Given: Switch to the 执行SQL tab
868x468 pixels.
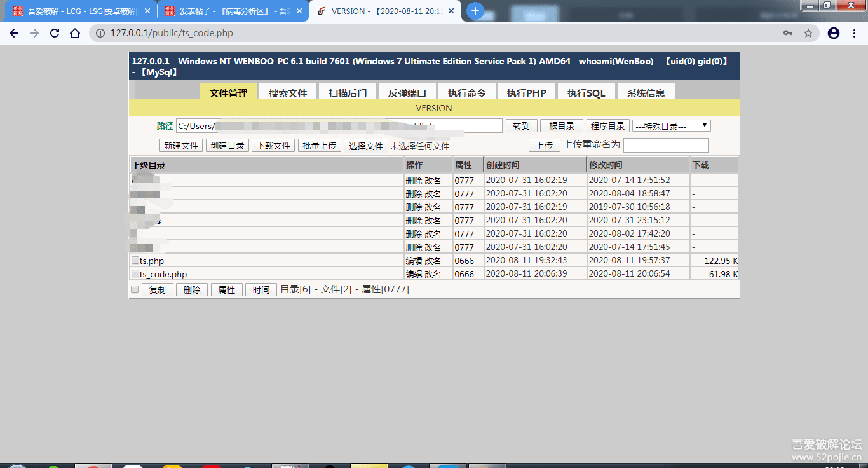Looking at the screenshot, I should click(586, 92).
